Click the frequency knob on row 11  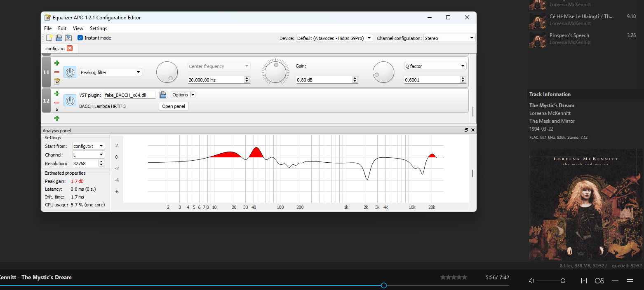point(167,72)
